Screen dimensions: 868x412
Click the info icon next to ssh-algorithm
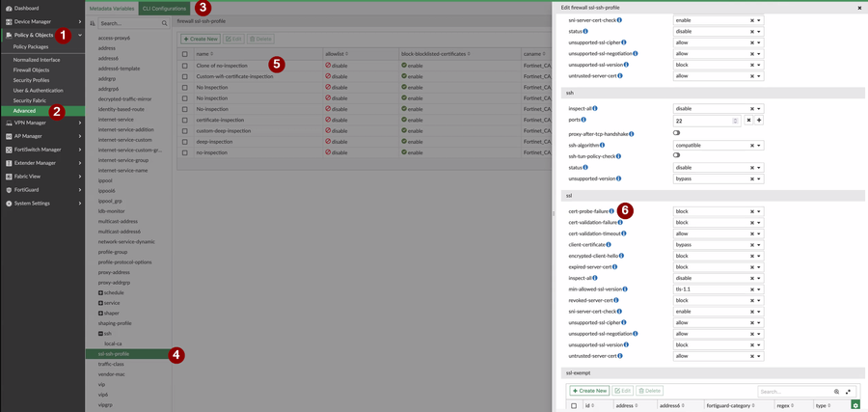pos(602,145)
